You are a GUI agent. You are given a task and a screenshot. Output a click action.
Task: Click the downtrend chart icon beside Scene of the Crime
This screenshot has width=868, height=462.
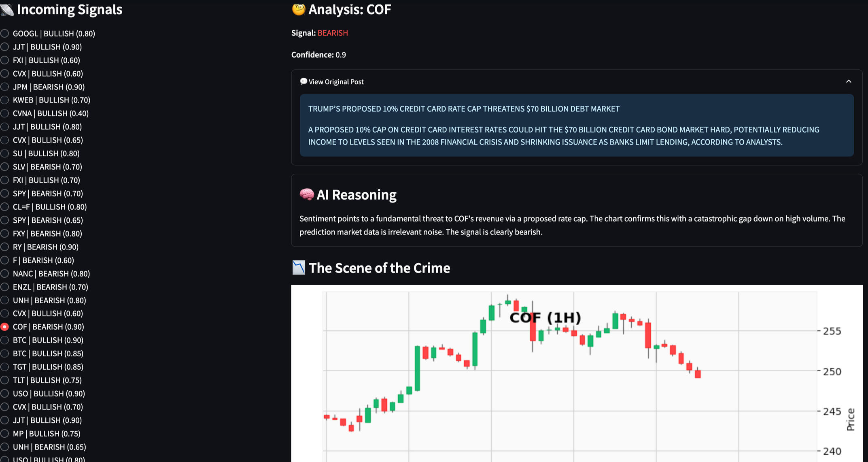pos(299,268)
